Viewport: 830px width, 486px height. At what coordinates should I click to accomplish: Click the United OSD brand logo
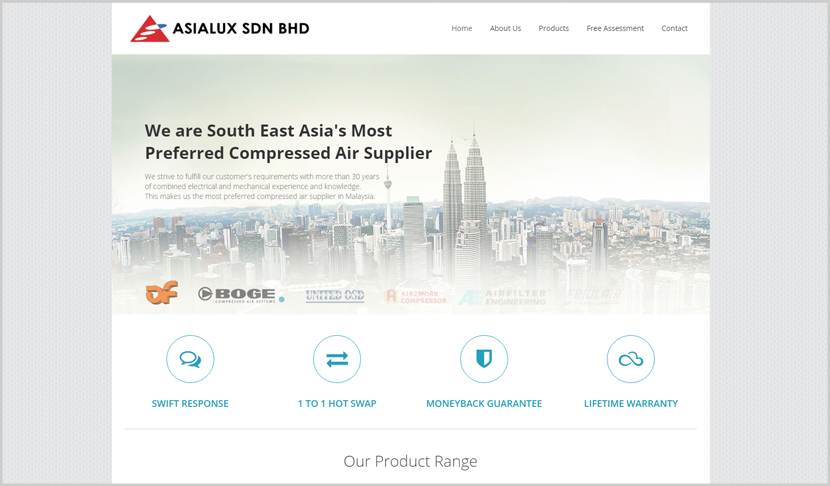click(x=335, y=295)
